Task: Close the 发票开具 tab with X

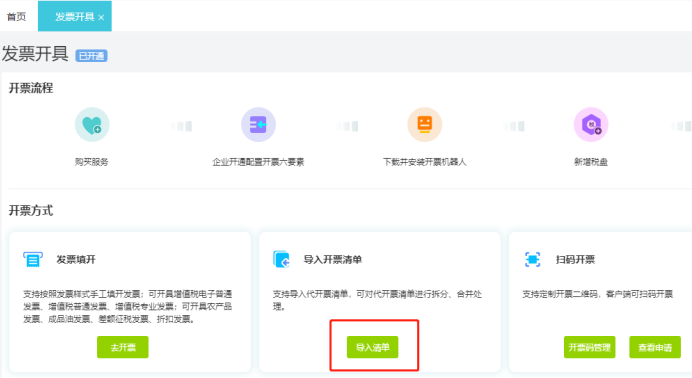Action: coord(102,17)
